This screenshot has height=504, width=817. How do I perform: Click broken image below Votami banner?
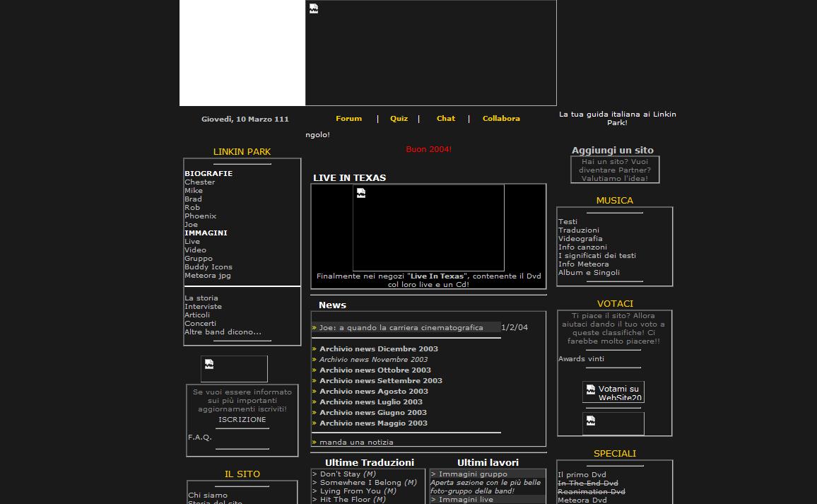pyautogui.click(x=613, y=423)
